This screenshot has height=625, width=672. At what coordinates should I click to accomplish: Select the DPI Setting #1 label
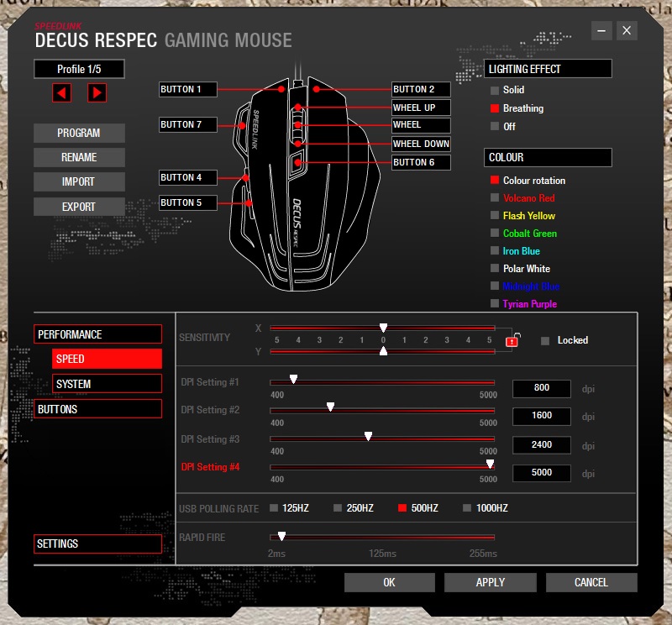[x=210, y=382]
